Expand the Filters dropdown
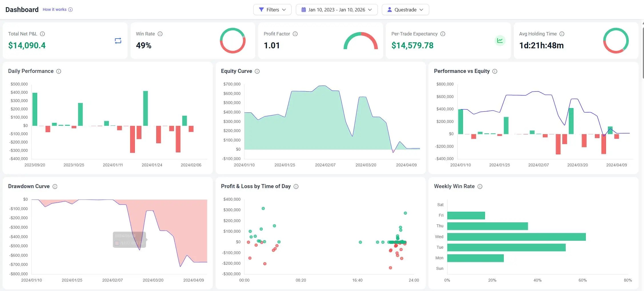 click(272, 9)
